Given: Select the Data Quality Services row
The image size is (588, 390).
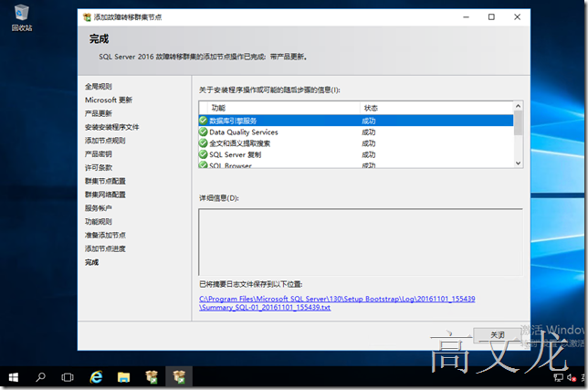Looking at the screenshot, I should point(356,132).
